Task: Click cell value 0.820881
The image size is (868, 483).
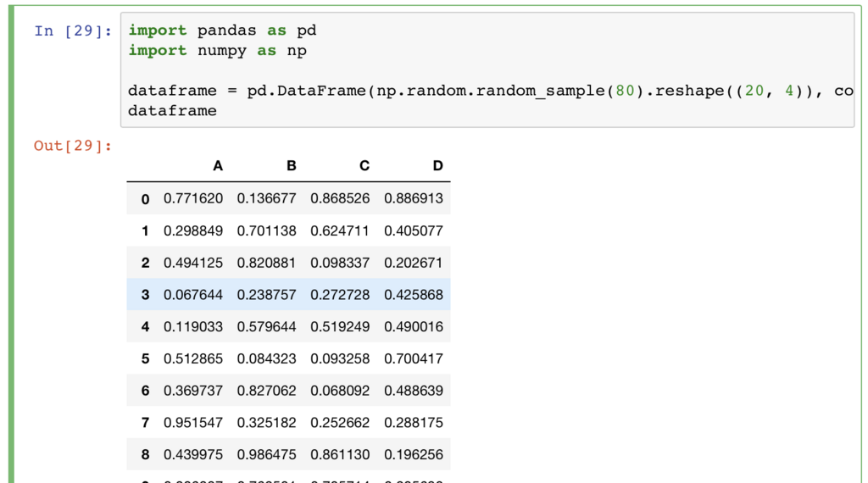Action: (x=267, y=263)
